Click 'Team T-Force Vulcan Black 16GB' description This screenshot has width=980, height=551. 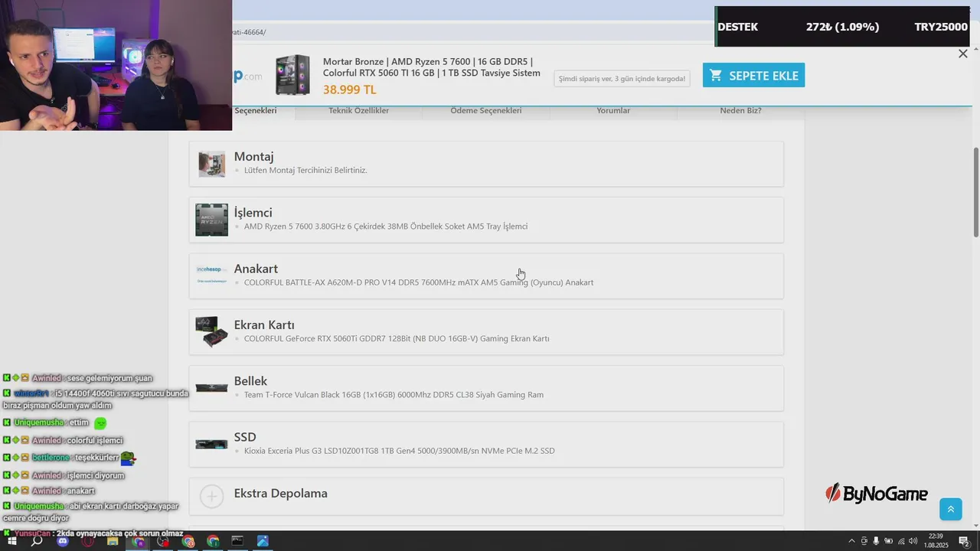pyautogui.click(x=394, y=395)
